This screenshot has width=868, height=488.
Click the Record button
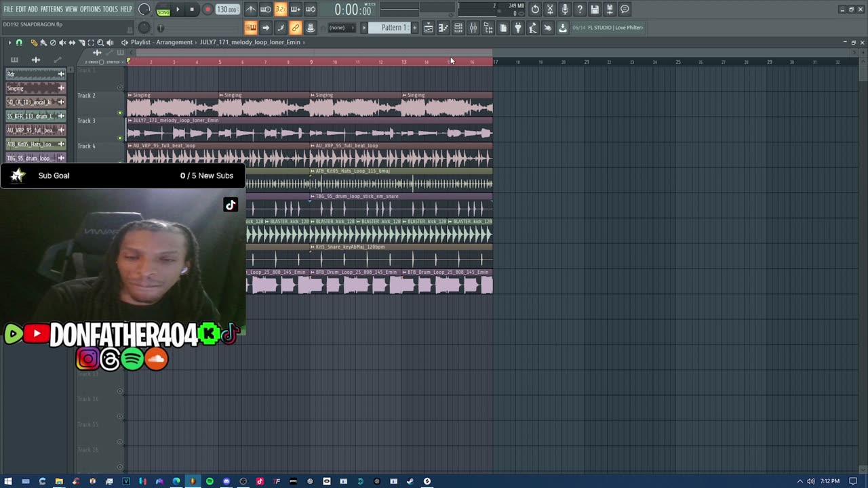pyautogui.click(x=208, y=9)
